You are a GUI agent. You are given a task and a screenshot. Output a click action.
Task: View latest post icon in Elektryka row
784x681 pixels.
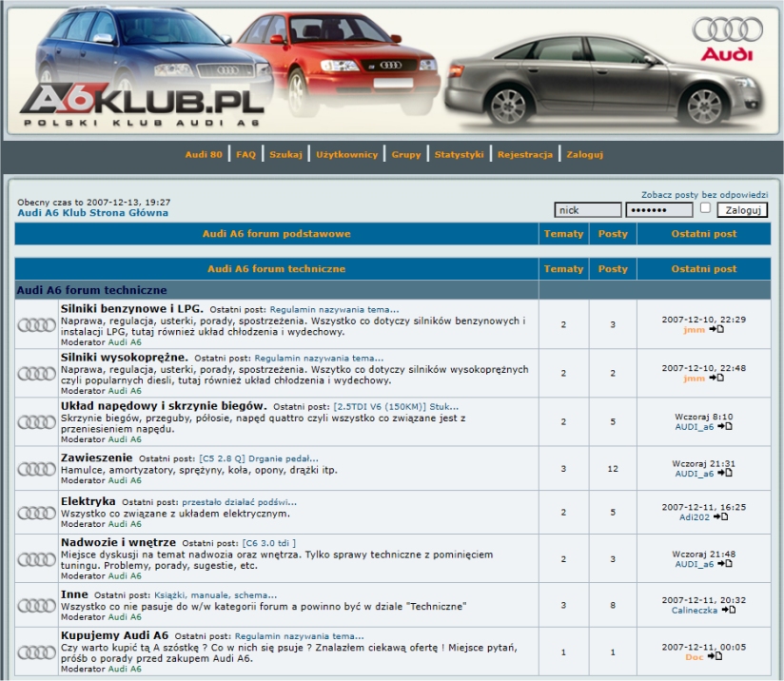pyautogui.click(x=720, y=516)
